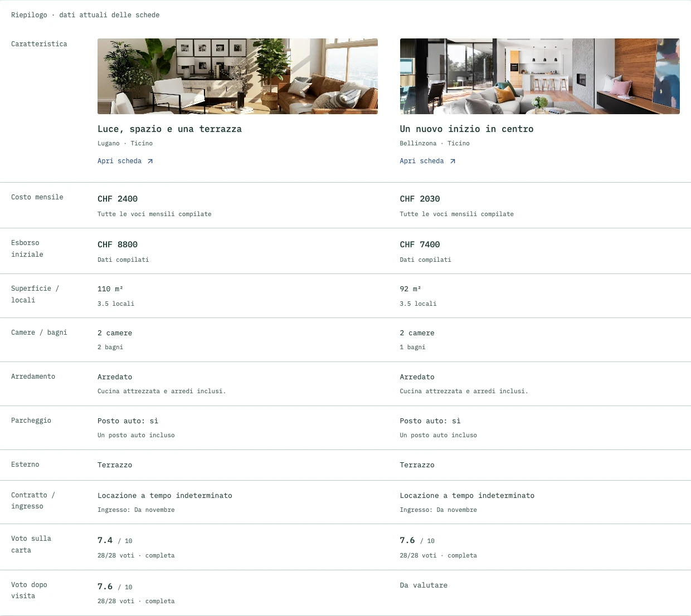Open the Bellinzona listing via Apri scheda

[x=427, y=161]
